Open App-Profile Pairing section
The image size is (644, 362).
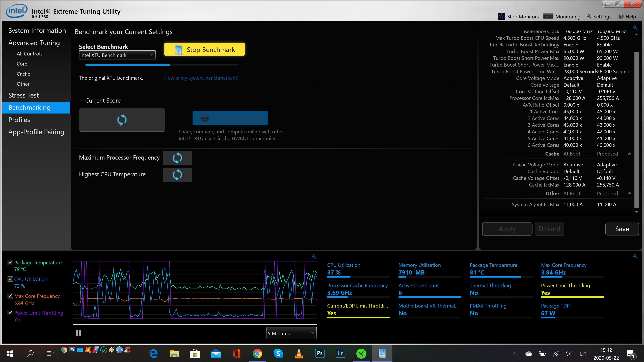(36, 132)
